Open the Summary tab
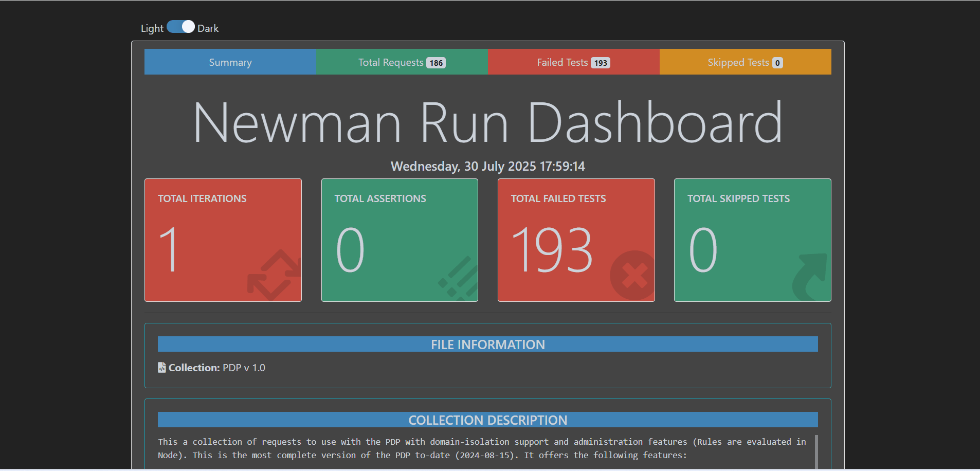 click(x=230, y=62)
